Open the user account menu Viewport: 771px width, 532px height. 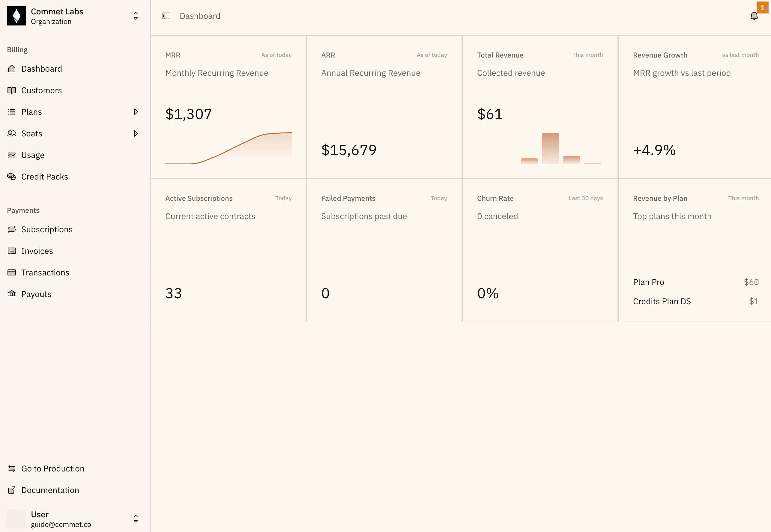click(x=73, y=519)
